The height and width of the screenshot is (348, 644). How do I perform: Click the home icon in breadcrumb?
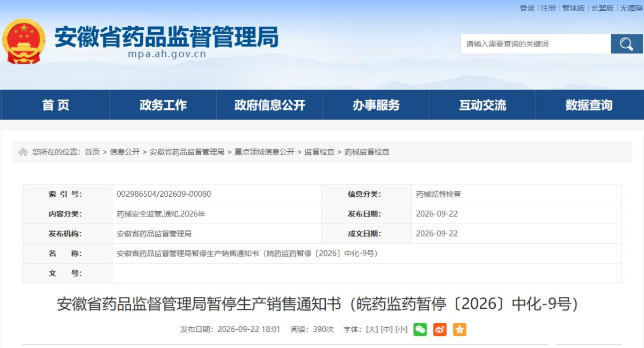pyautogui.click(x=23, y=152)
